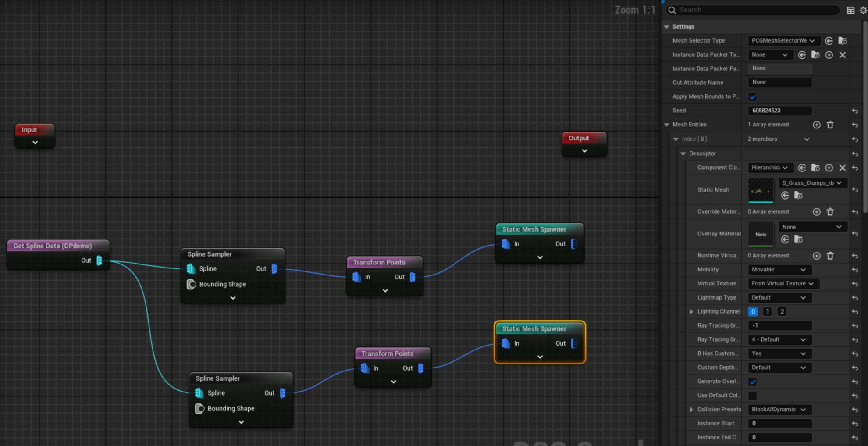Add element to Mesh Entries array
The width and height of the screenshot is (868, 446).
coord(816,125)
